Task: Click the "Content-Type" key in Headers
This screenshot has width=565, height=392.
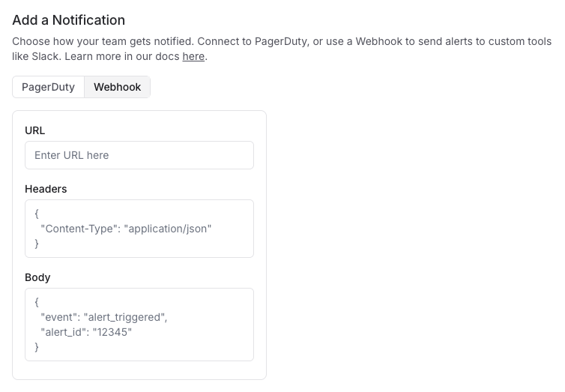Action: [78, 229]
